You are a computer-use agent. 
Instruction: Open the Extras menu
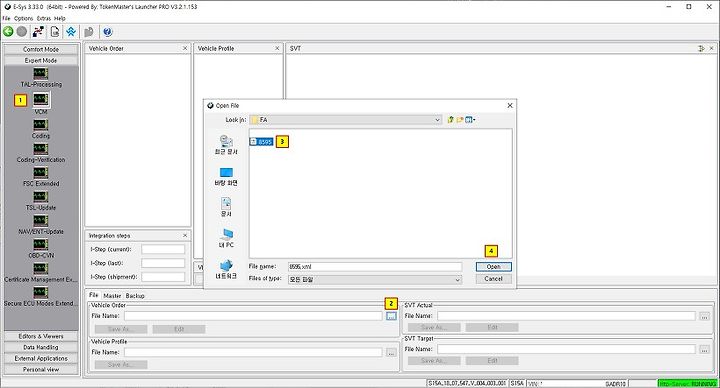point(44,18)
